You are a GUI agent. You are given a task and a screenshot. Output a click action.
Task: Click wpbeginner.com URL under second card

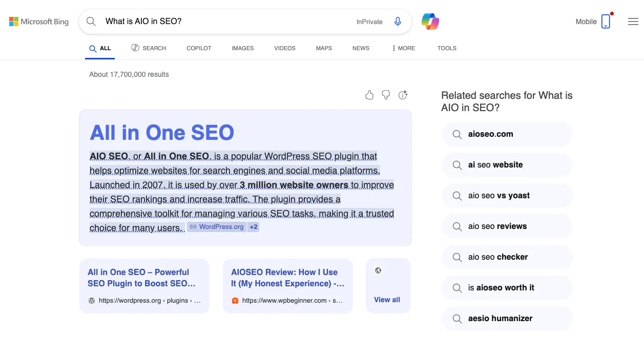pos(293,301)
